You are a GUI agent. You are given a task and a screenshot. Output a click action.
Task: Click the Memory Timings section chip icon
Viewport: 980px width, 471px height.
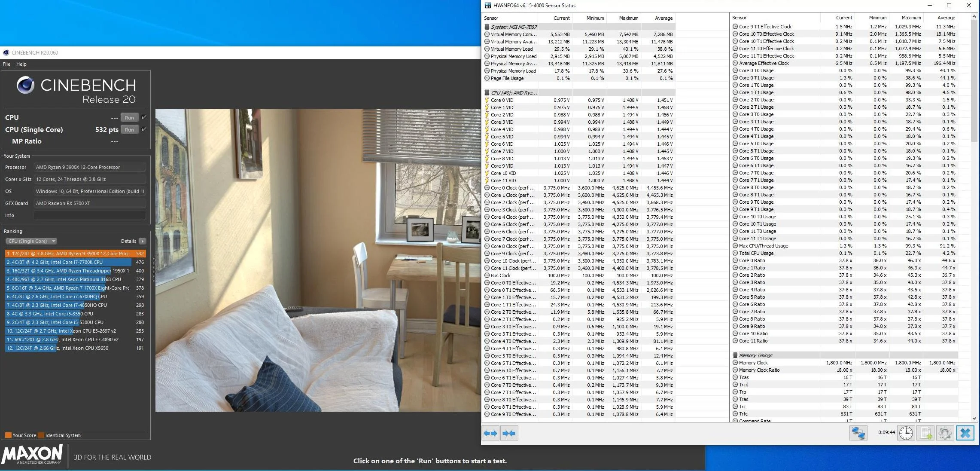(x=735, y=355)
